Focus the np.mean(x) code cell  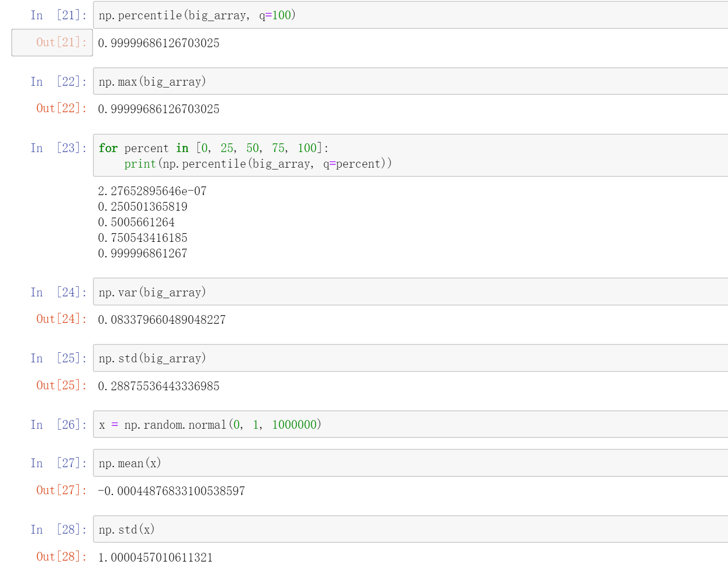(410, 463)
